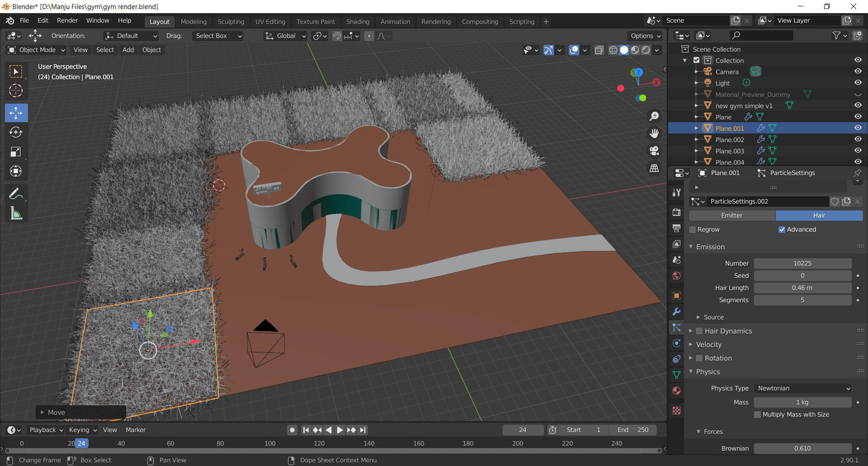This screenshot has height=466, width=868.
Task: Disable the Advanced checkbox
Action: click(x=782, y=229)
